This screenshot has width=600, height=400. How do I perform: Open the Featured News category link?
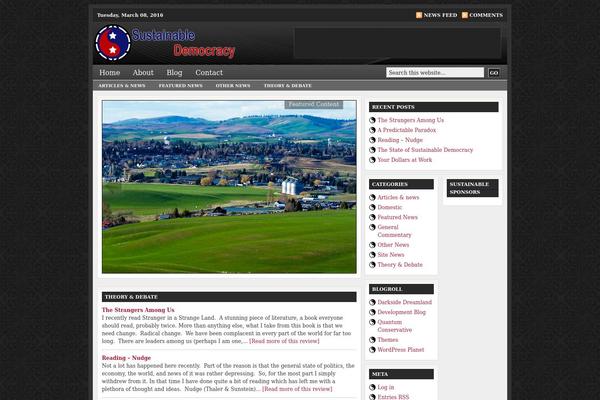(398, 217)
